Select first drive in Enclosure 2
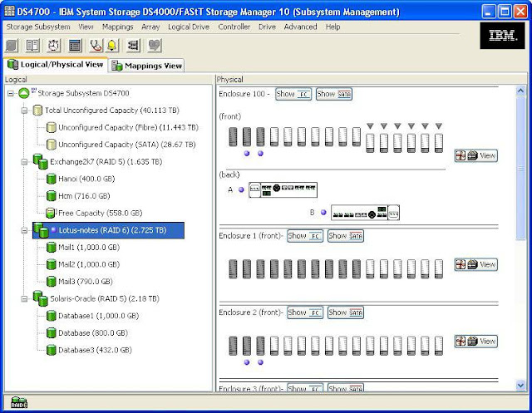The width and height of the screenshot is (532, 413). [x=233, y=346]
